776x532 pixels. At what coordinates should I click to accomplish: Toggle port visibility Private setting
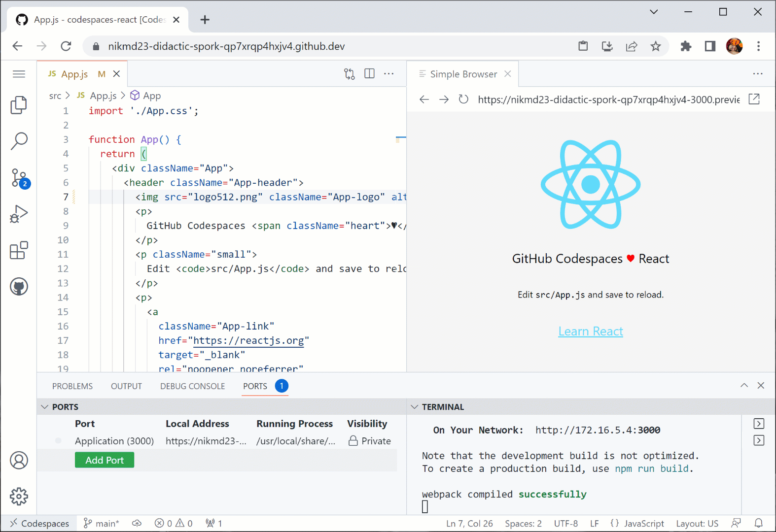369,441
